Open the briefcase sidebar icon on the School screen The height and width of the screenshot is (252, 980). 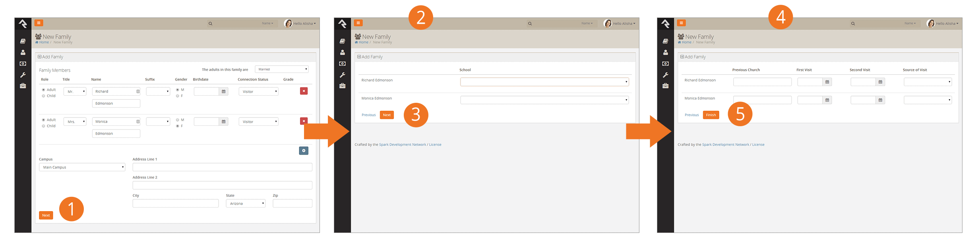(343, 86)
